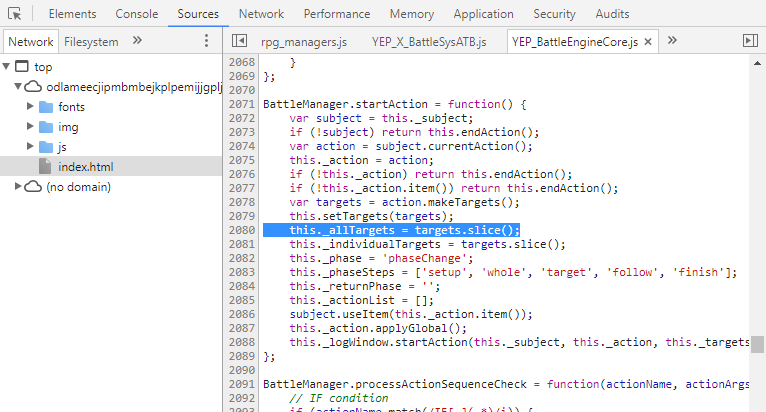This screenshot has height=412, width=766.
Task: Open the YEP_X_BattleSysATB.js file tab
Action: pyautogui.click(x=429, y=42)
